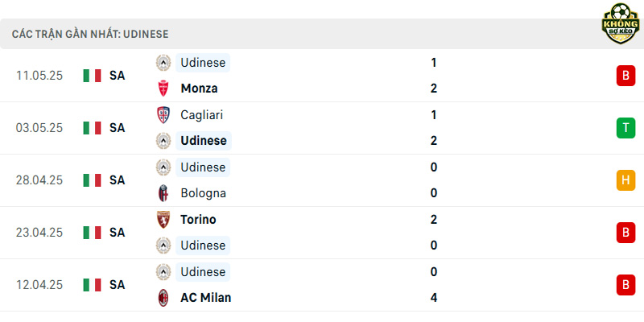Open the Cagliari team link
The height and width of the screenshot is (322, 644).
pos(202,115)
